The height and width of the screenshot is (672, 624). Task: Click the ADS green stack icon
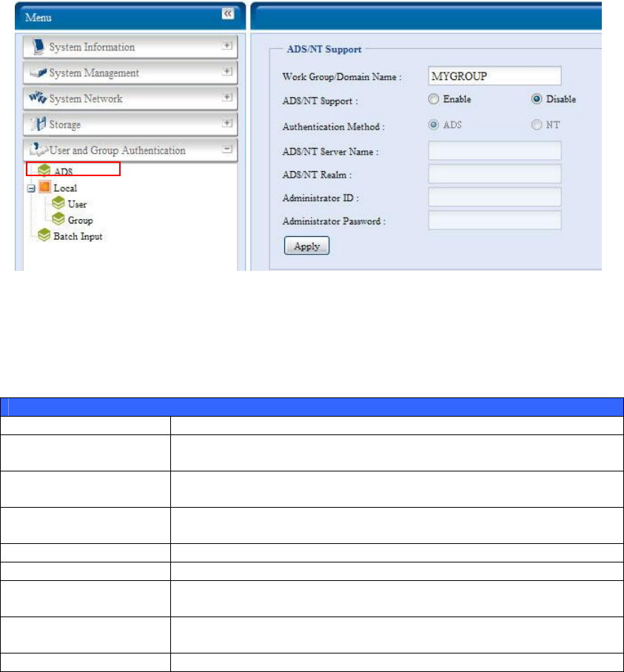(44, 170)
